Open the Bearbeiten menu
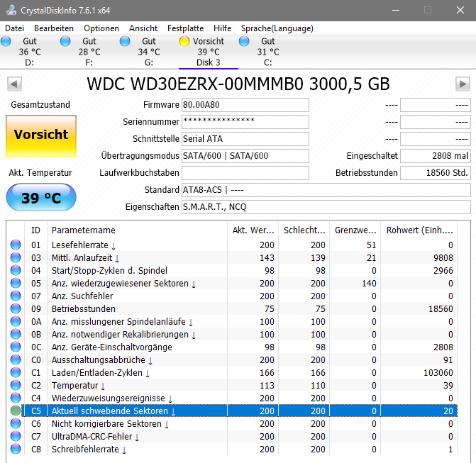 tap(54, 28)
